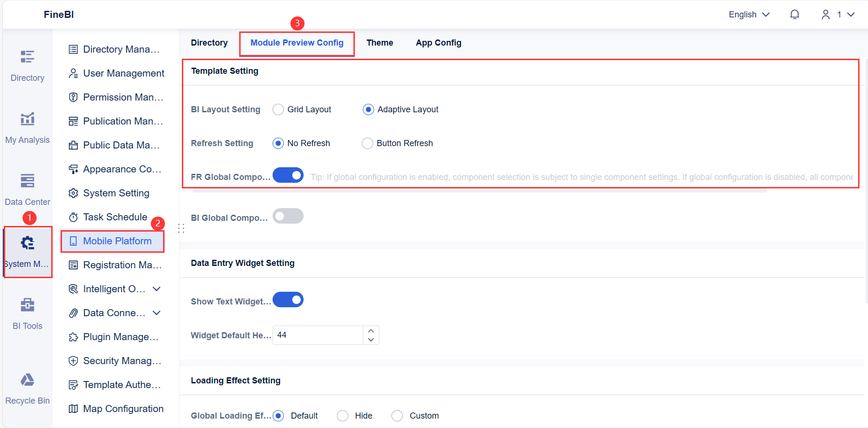
Task: Open the My Analysis section
Action: [x=27, y=127]
